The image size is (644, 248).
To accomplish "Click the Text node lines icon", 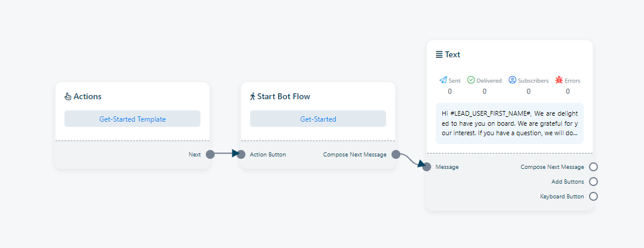I will pyautogui.click(x=439, y=54).
